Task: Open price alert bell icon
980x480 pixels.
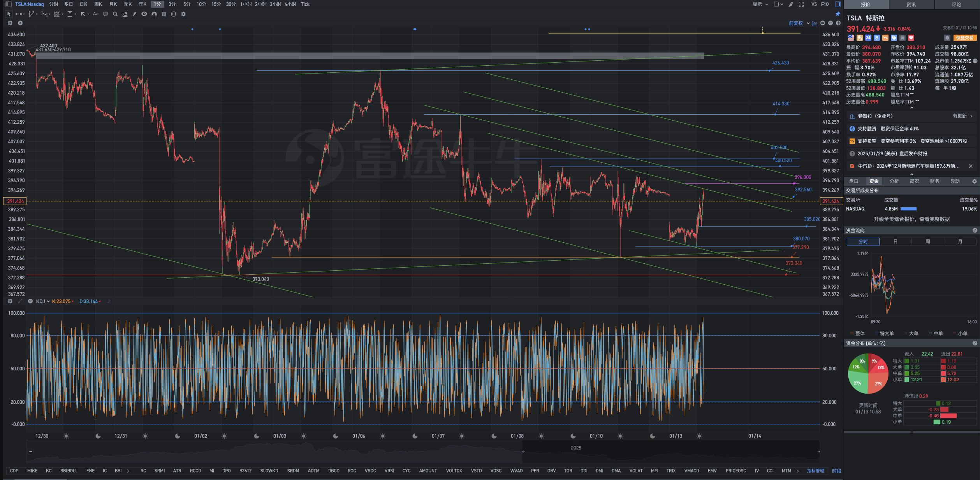Action: pos(947,38)
